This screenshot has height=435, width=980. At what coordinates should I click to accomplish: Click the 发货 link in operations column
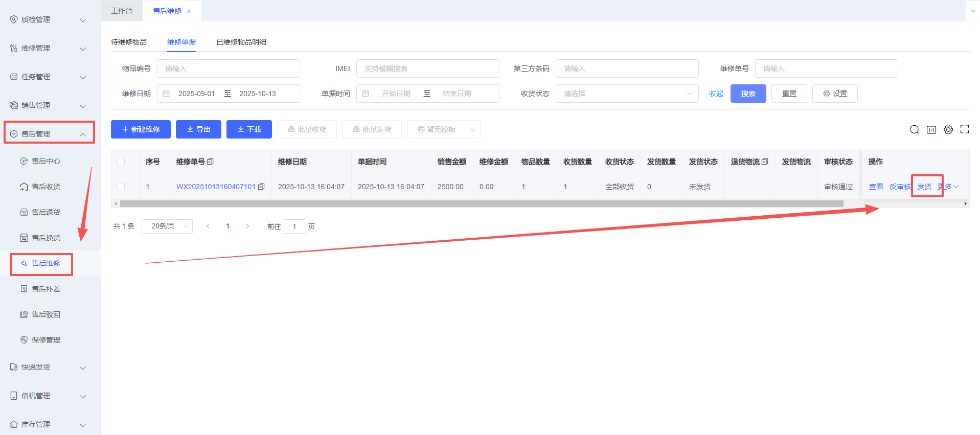[x=924, y=187]
